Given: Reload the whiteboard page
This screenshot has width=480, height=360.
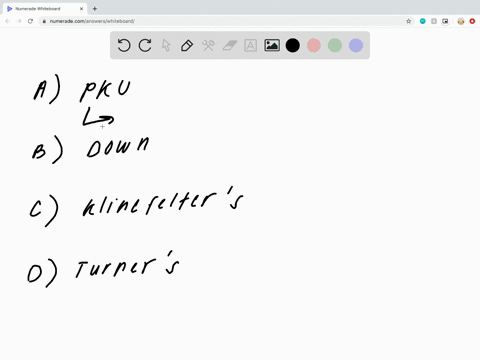Looking at the screenshot, I should click(x=30, y=21).
